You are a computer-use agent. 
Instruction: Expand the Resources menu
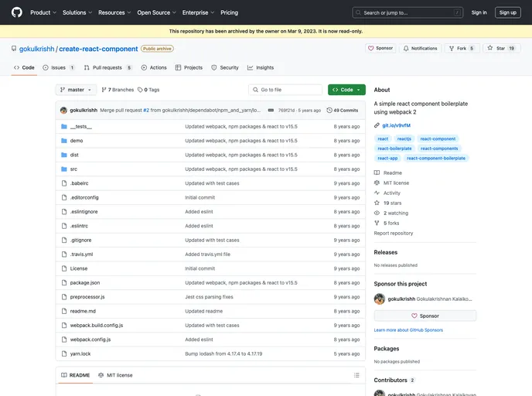coord(114,12)
